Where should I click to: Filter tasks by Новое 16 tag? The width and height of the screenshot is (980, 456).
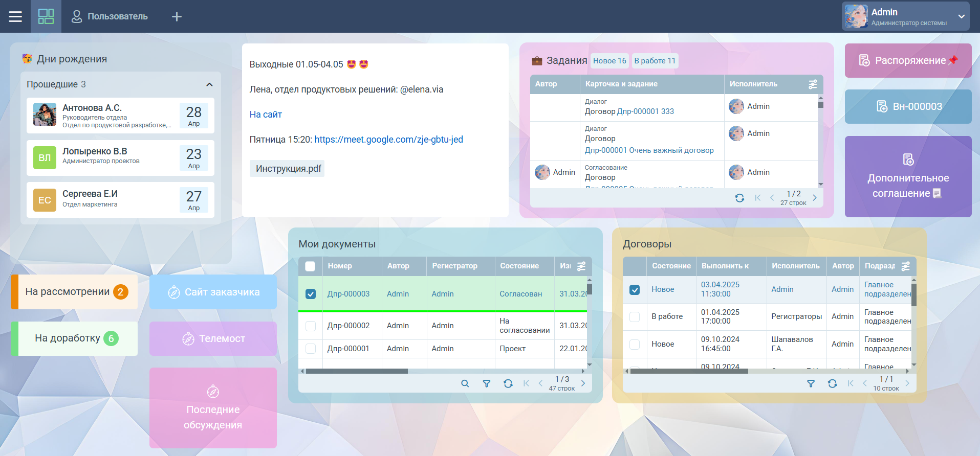tap(609, 61)
